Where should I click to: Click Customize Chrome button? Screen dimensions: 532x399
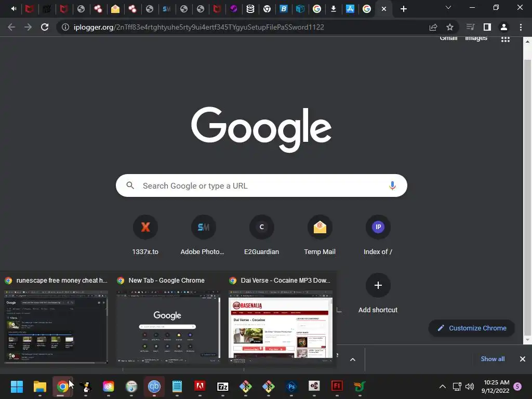[x=472, y=328]
